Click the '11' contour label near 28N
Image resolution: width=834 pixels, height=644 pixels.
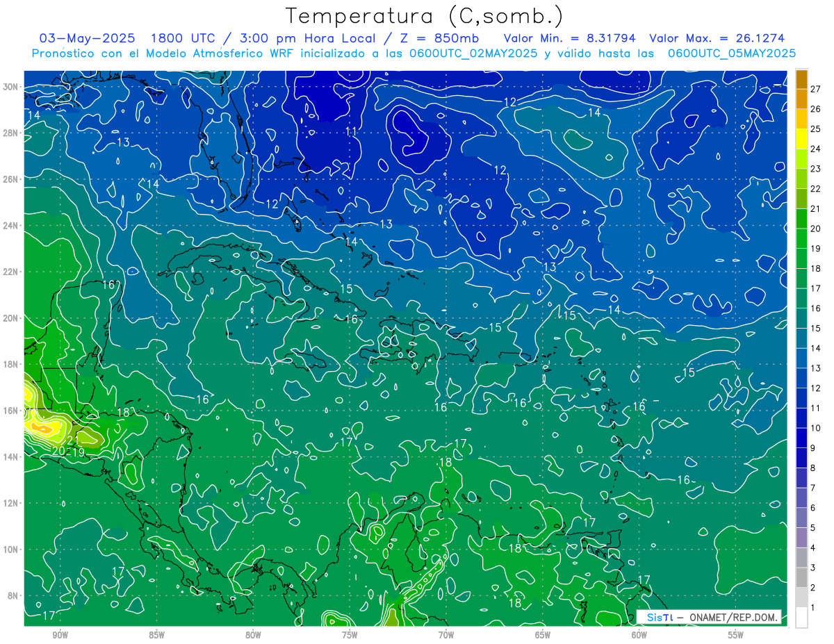tap(352, 131)
